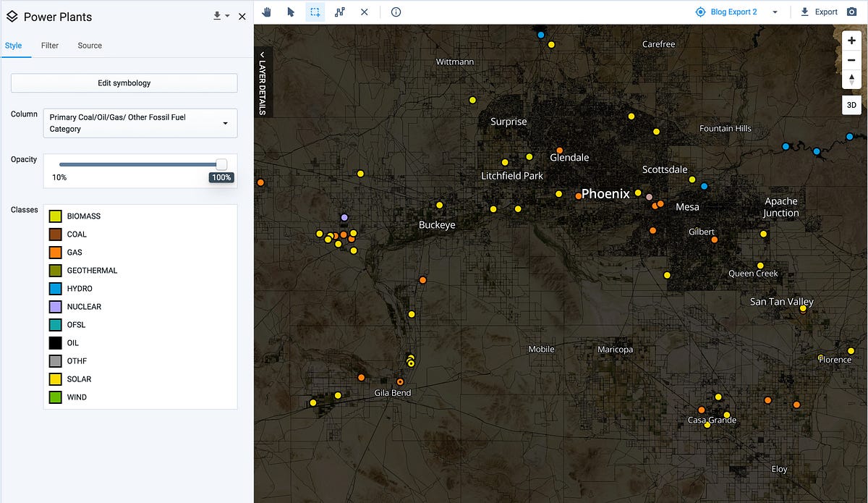
Task: Select the arrow pointer tool
Action: click(x=291, y=12)
